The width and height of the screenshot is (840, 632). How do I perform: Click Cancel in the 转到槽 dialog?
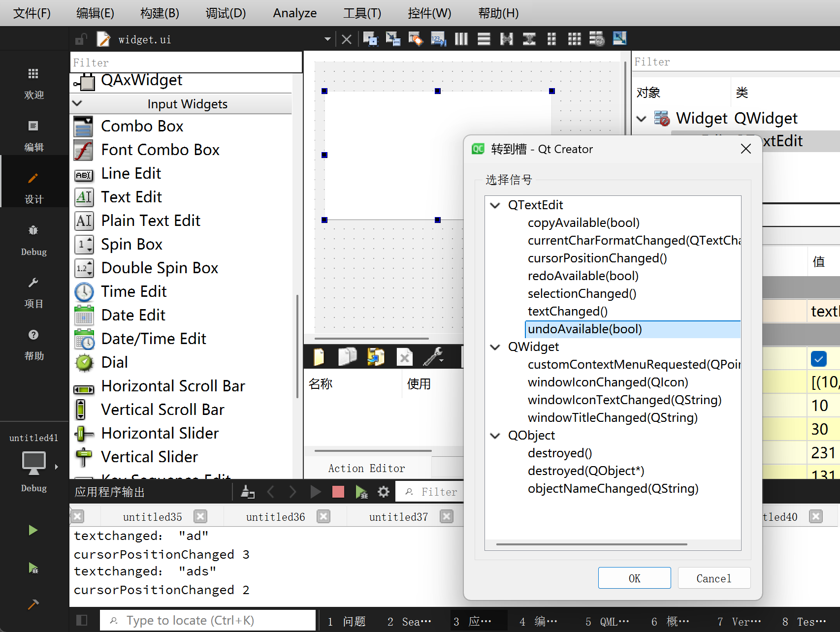[714, 578]
